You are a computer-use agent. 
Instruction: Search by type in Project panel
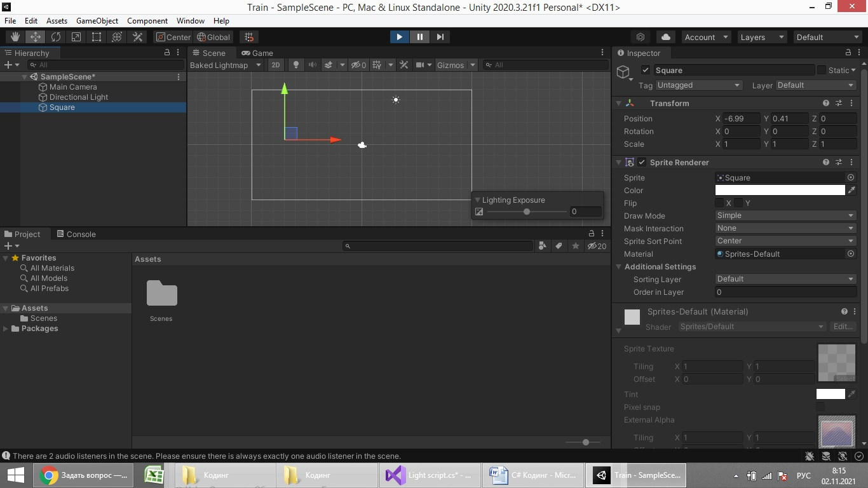pos(542,246)
